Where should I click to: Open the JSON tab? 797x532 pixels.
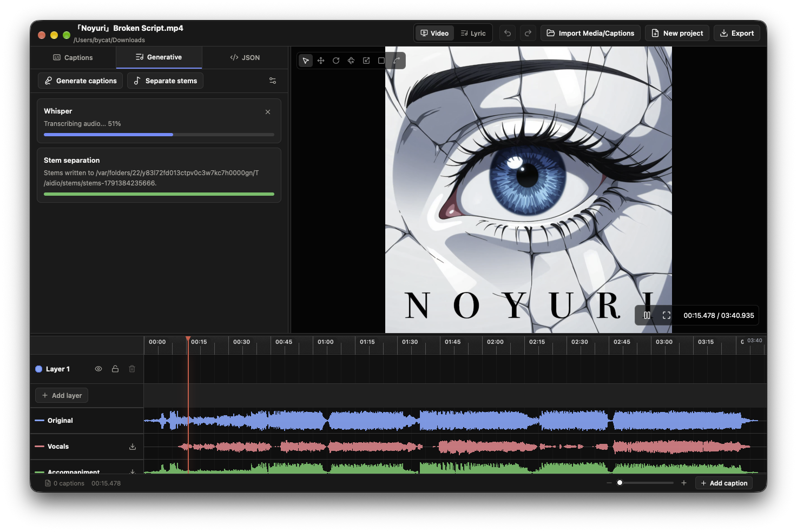pos(245,57)
